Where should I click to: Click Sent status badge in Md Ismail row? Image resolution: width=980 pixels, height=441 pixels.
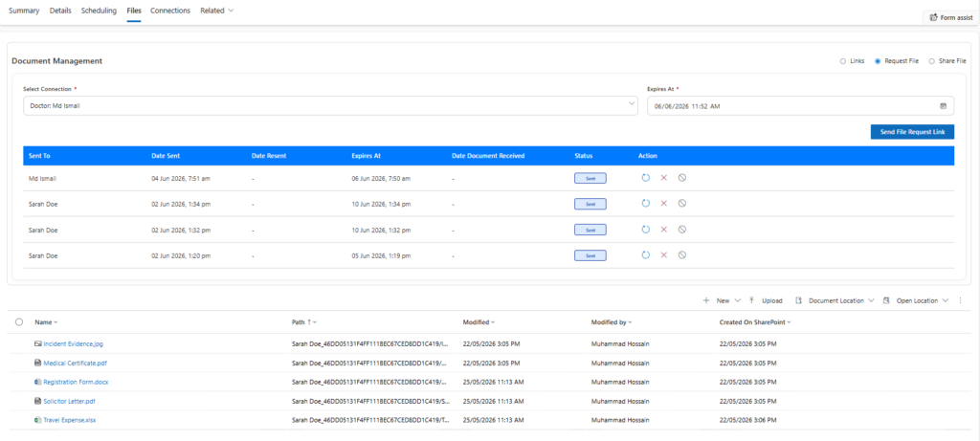[590, 178]
